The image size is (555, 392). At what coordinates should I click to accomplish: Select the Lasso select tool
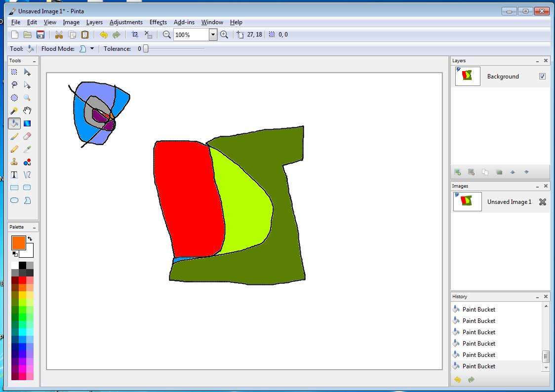pos(14,84)
